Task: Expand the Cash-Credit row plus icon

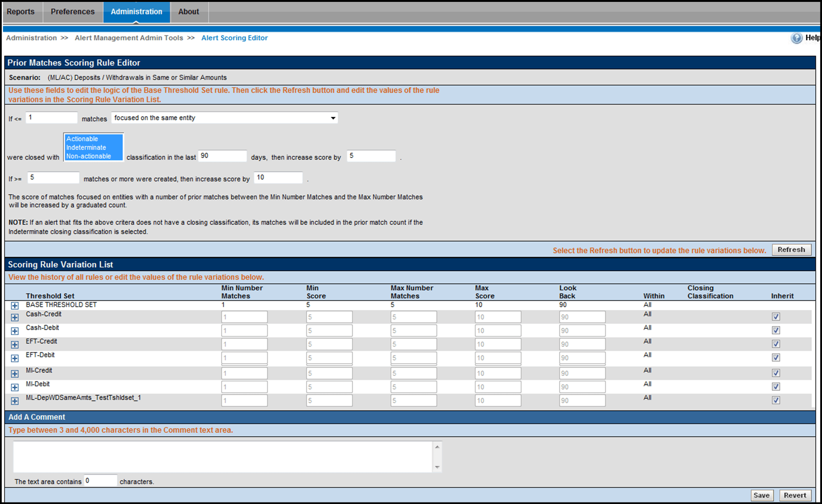Action: coord(15,317)
